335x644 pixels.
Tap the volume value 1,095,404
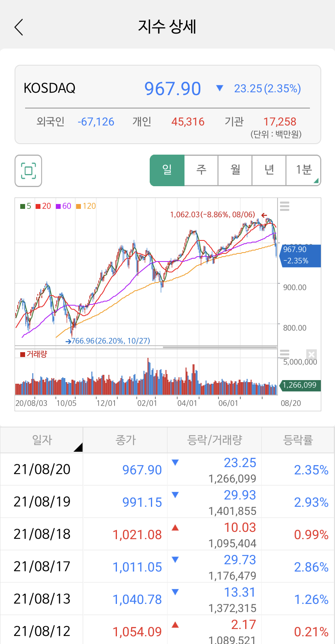tap(232, 544)
